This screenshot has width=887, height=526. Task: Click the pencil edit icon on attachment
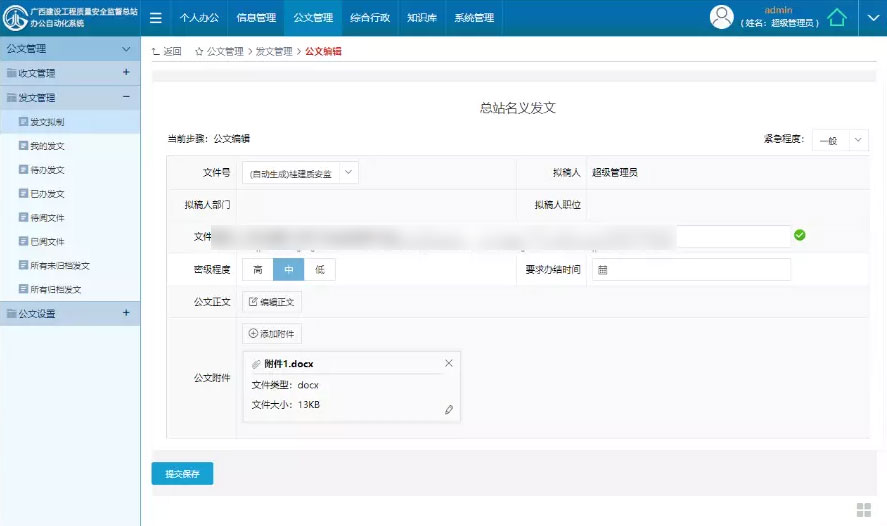tap(449, 410)
